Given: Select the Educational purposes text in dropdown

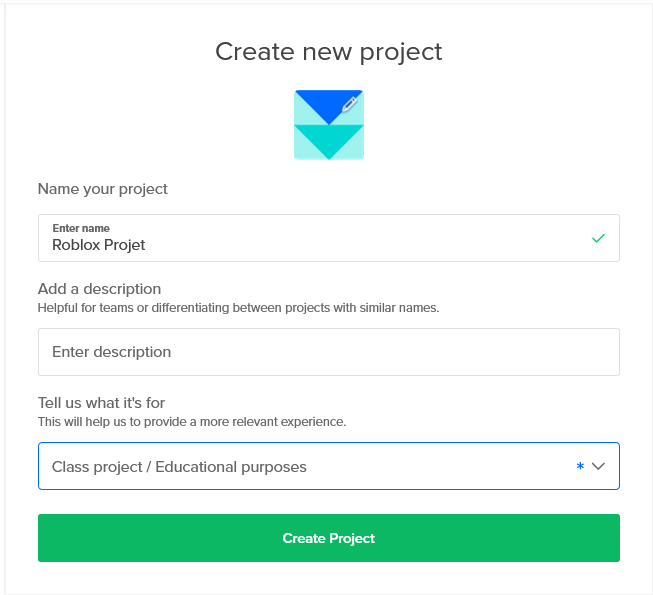Looking at the screenshot, I should click(231, 467).
